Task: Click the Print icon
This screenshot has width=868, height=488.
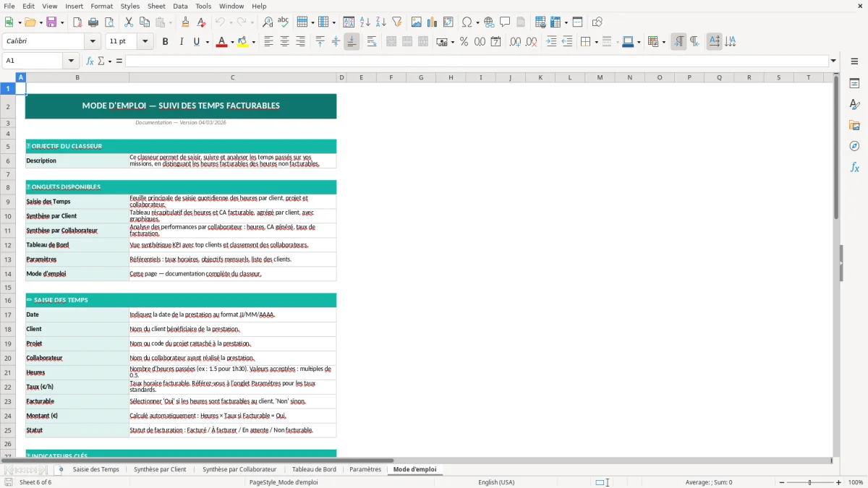Action: click(x=93, y=22)
